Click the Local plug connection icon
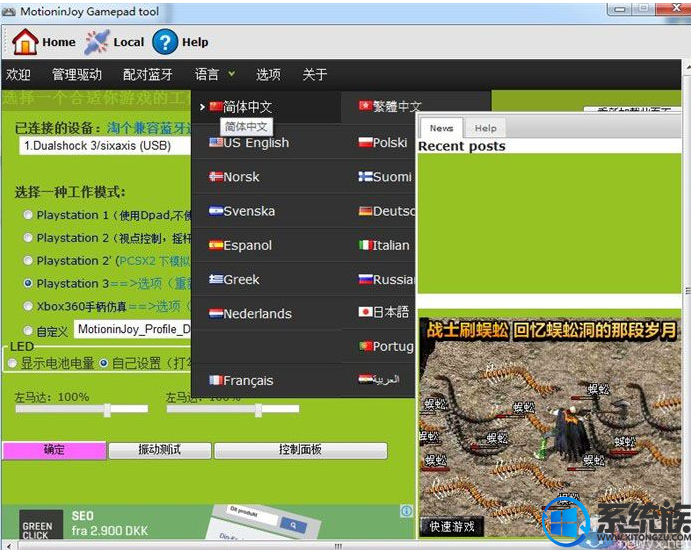Image resolution: width=691 pixels, height=550 pixels. [97, 42]
